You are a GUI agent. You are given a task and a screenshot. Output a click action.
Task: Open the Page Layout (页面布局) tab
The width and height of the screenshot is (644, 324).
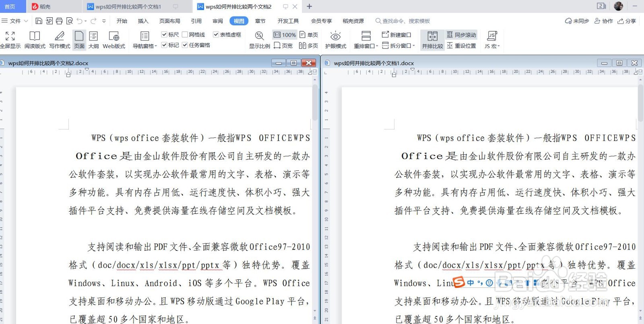coord(169,21)
